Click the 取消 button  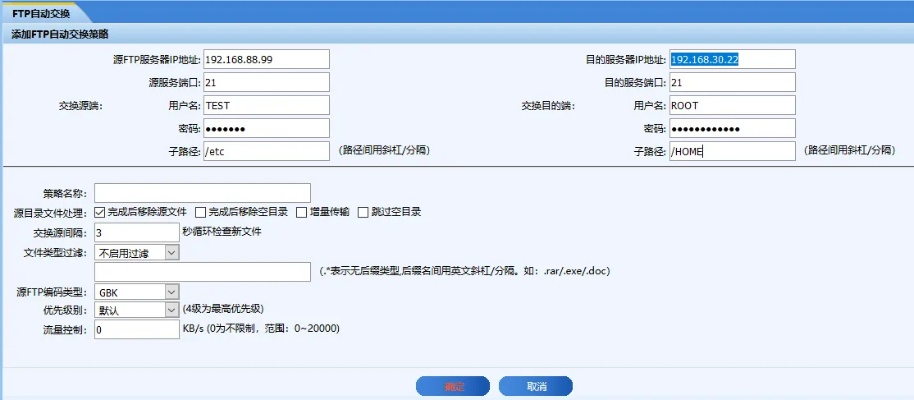pos(535,386)
